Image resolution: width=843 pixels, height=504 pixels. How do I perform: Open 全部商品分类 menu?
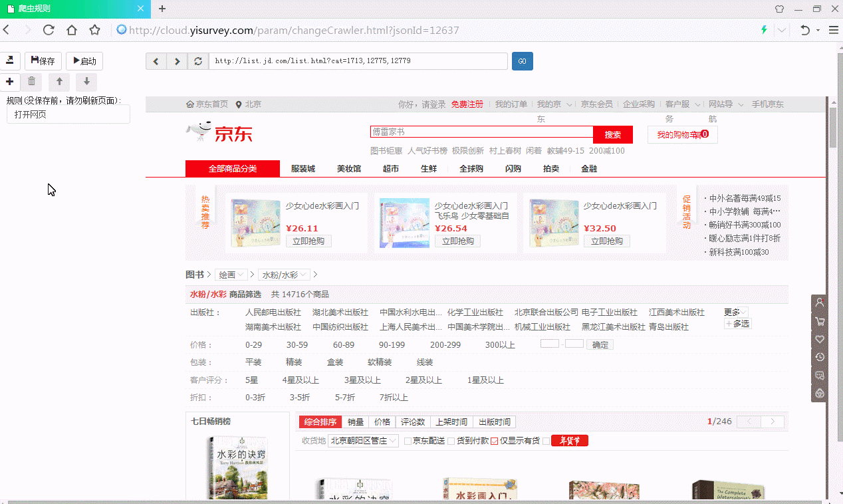[233, 169]
